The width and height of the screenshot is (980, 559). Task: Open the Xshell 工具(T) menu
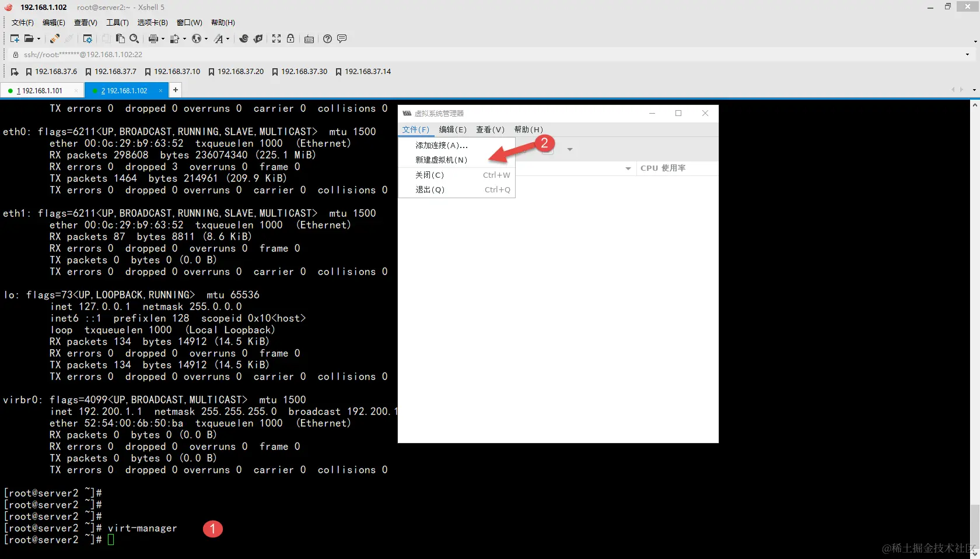[x=117, y=23]
